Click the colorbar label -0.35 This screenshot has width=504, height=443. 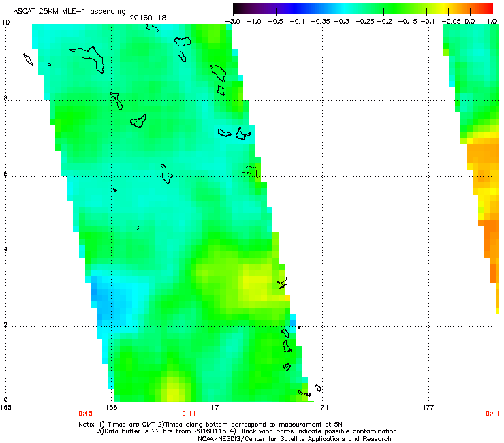pos(321,22)
